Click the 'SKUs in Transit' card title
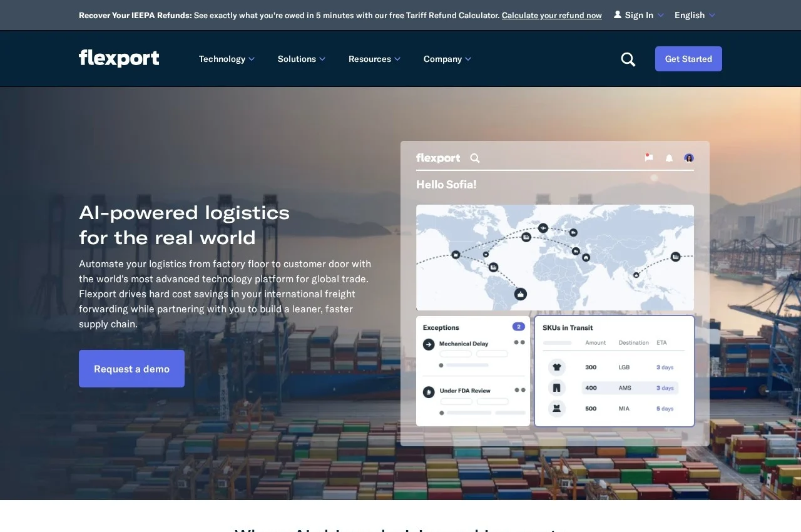 pyautogui.click(x=568, y=327)
